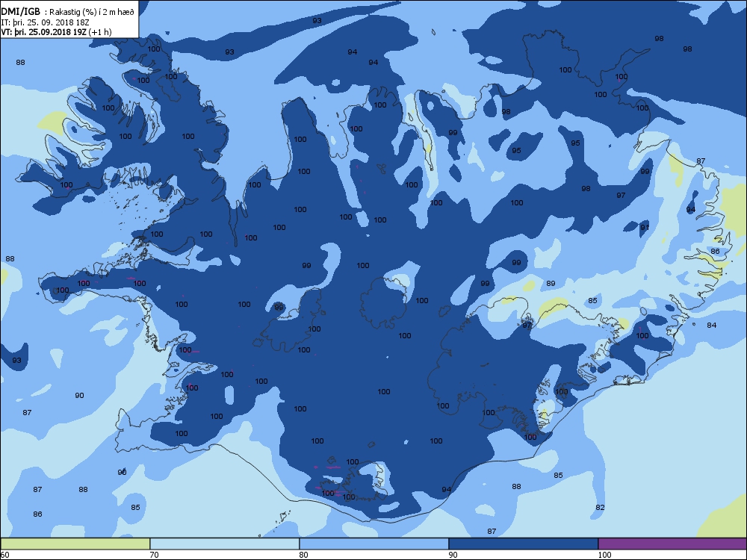This screenshot has height=560, width=747.
Task: Click the dark blue 90–100 legend swatch
Action: pyautogui.click(x=523, y=544)
